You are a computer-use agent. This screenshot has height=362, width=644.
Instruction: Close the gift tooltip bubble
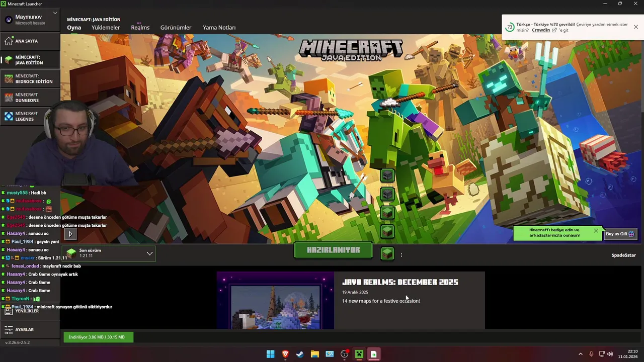[x=596, y=231]
